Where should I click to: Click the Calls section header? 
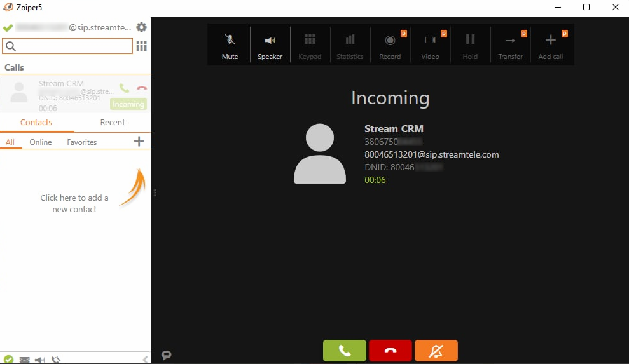pos(14,67)
